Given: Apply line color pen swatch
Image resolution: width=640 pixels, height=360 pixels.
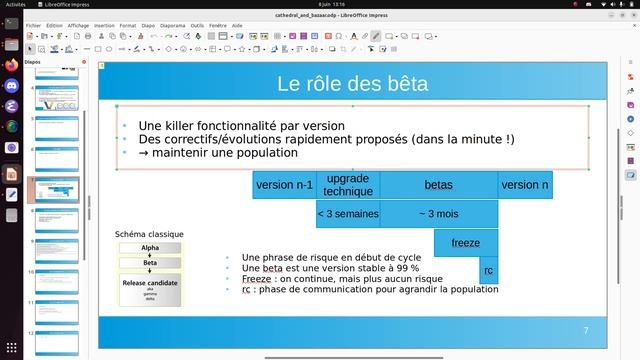Looking at the screenshot, I should click(x=54, y=49).
